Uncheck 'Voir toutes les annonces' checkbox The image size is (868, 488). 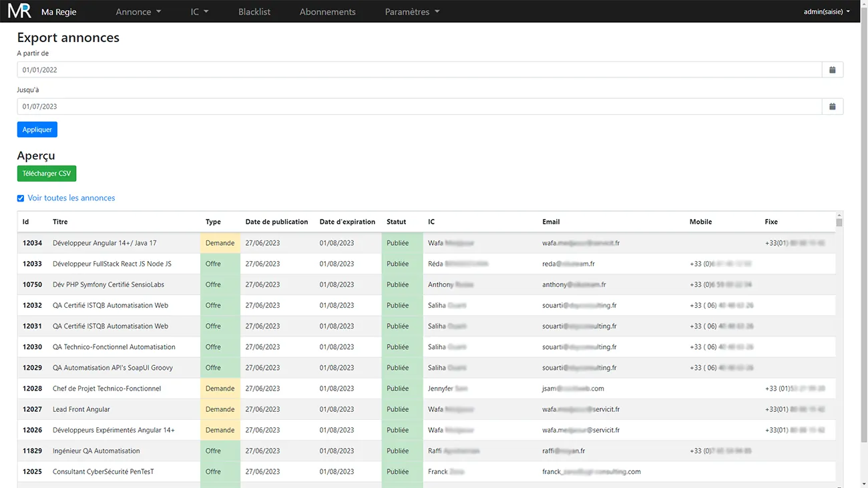coord(21,198)
